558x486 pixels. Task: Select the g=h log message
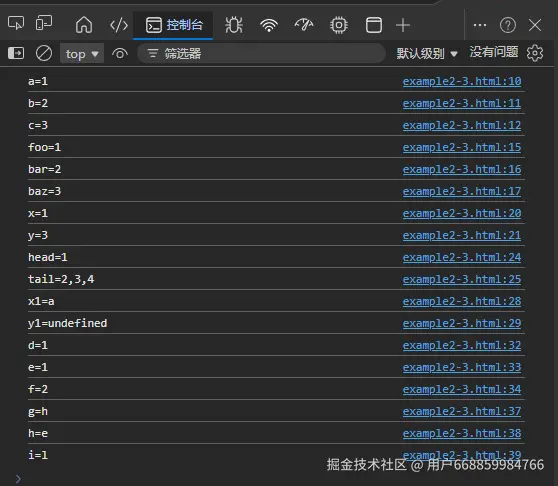tap(38, 412)
